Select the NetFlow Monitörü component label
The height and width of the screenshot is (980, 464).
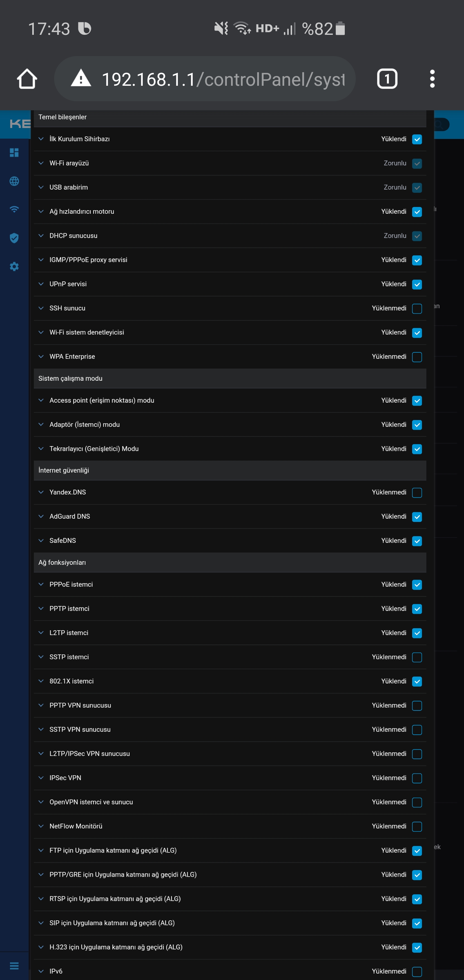coord(76,826)
